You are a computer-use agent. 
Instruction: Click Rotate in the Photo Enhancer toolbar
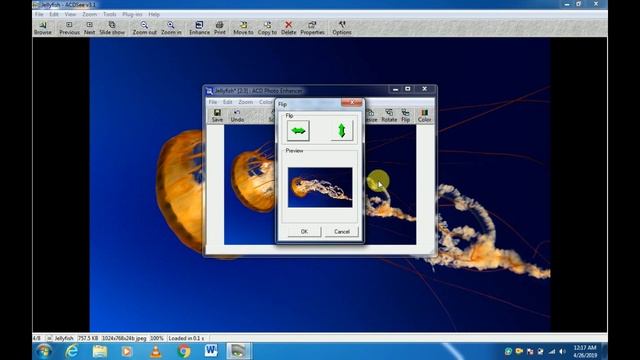tap(389, 116)
